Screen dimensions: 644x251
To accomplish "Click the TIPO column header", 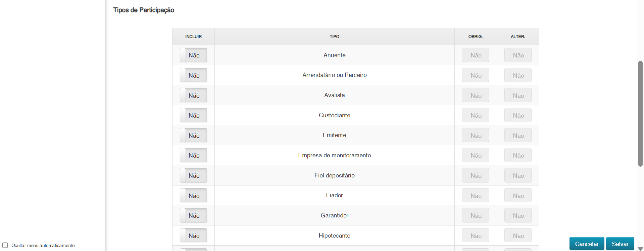I will [x=334, y=37].
